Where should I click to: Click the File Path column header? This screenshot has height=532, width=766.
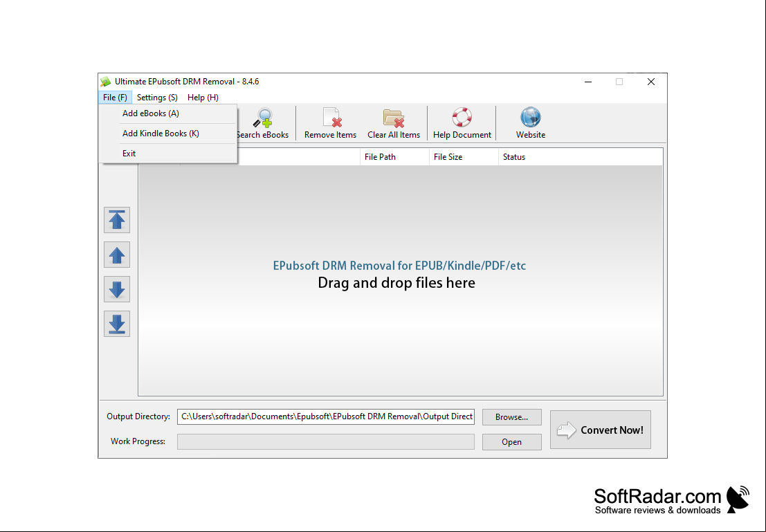394,157
